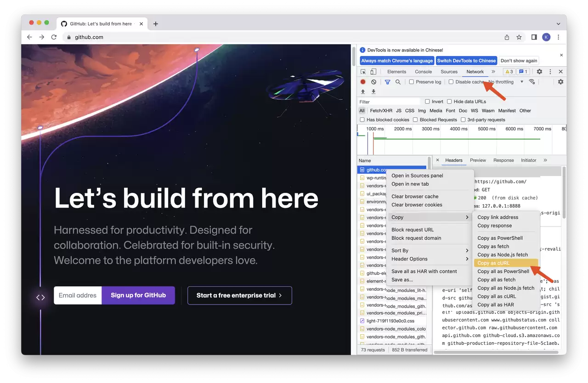Click the Email address input field
This screenshot has height=383, width=588.
(x=78, y=295)
